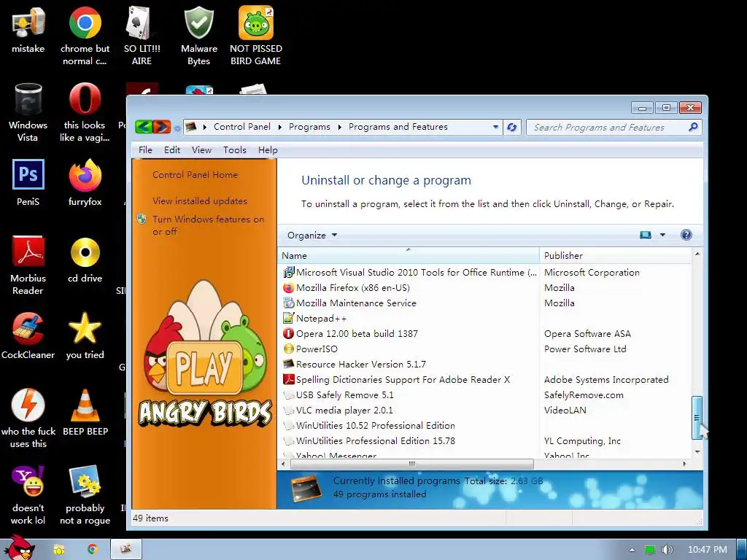Click the Change your view icon

point(646,235)
